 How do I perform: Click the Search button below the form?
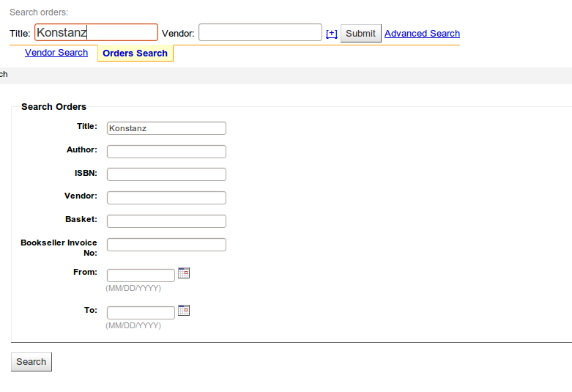point(31,362)
